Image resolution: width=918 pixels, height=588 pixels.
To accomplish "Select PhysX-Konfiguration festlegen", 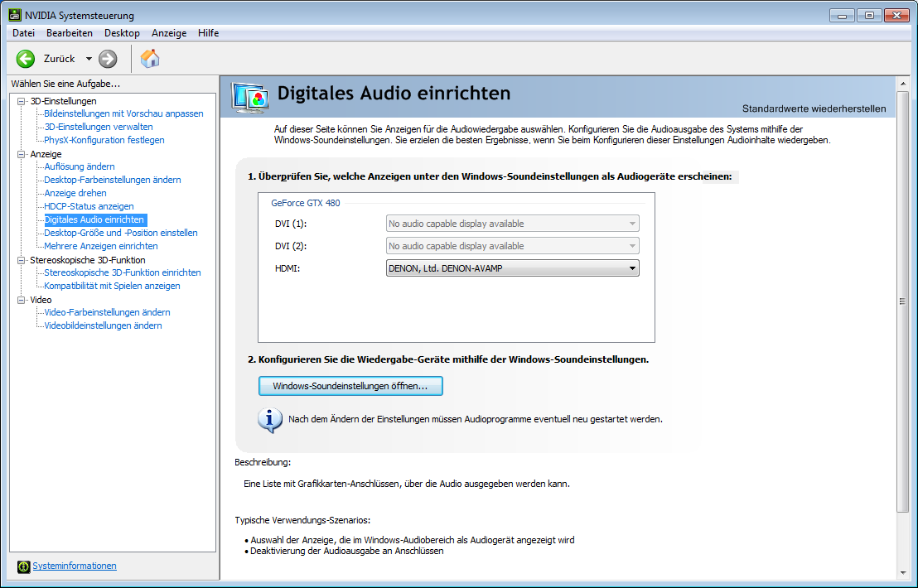I will click(x=104, y=140).
